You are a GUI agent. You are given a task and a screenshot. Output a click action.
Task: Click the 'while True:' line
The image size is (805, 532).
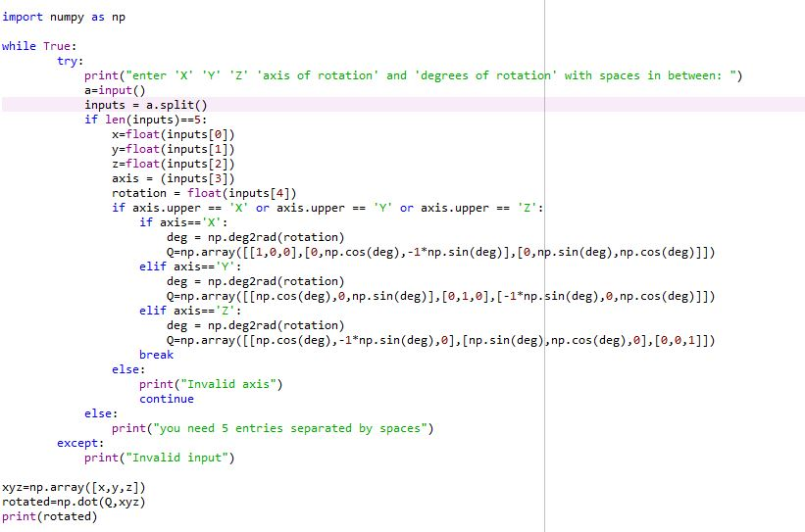[x=39, y=46]
